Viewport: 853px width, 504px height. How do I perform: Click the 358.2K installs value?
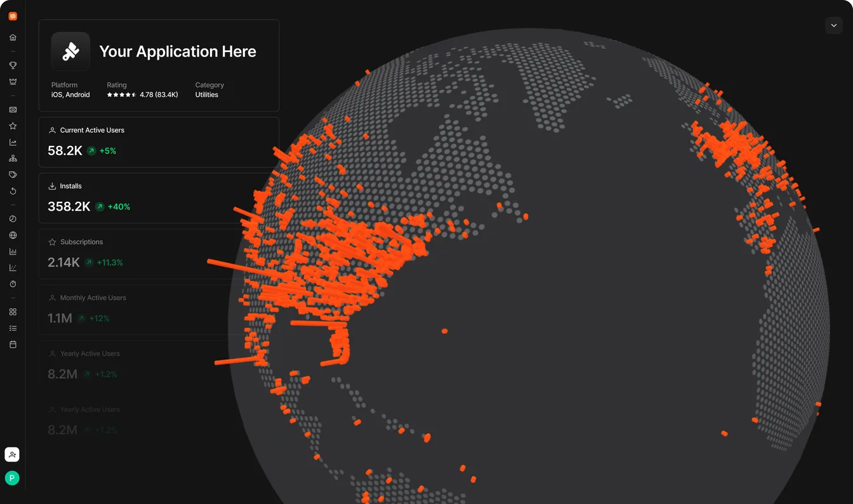pyautogui.click(x=69, y=207)
